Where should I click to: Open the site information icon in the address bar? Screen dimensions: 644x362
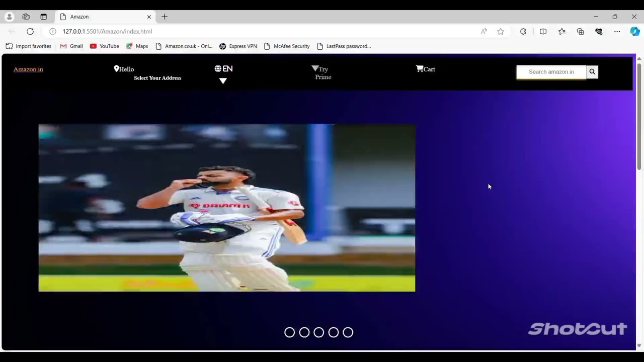click(x=52, y=31)
